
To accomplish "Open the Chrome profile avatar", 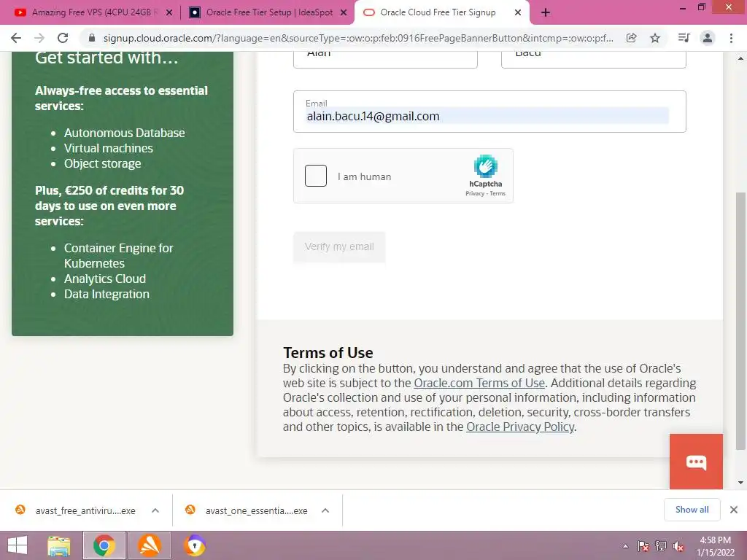I will [708, 38].
